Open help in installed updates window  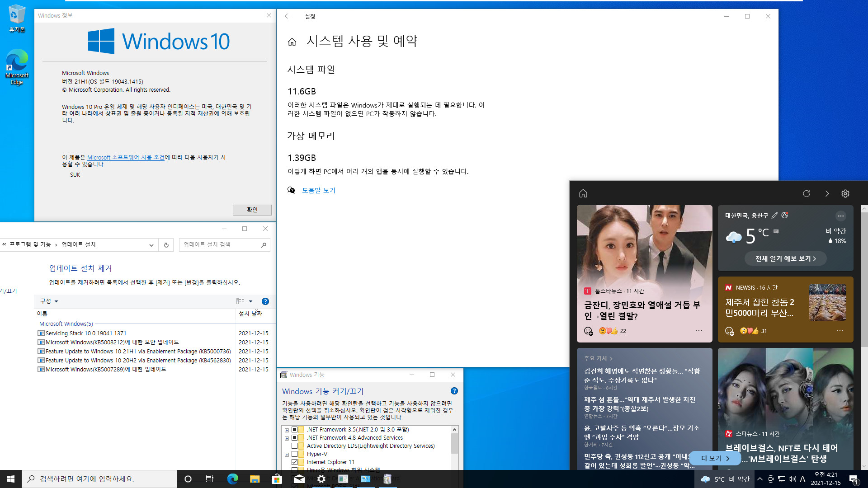(x=265, y=301)
